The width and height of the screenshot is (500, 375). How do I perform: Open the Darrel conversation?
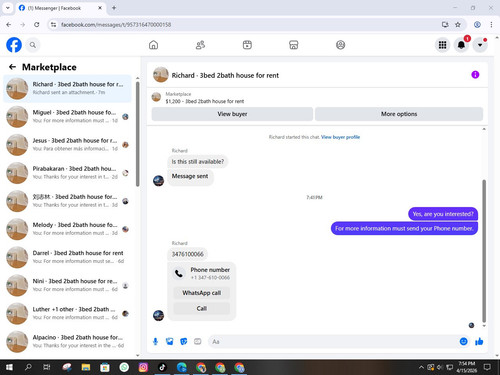tap(67, 257)
